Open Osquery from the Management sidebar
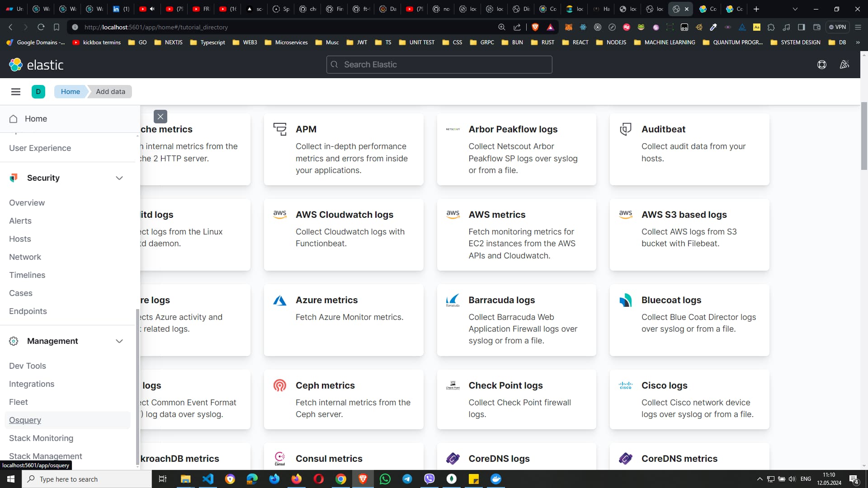 pos(25,420)
